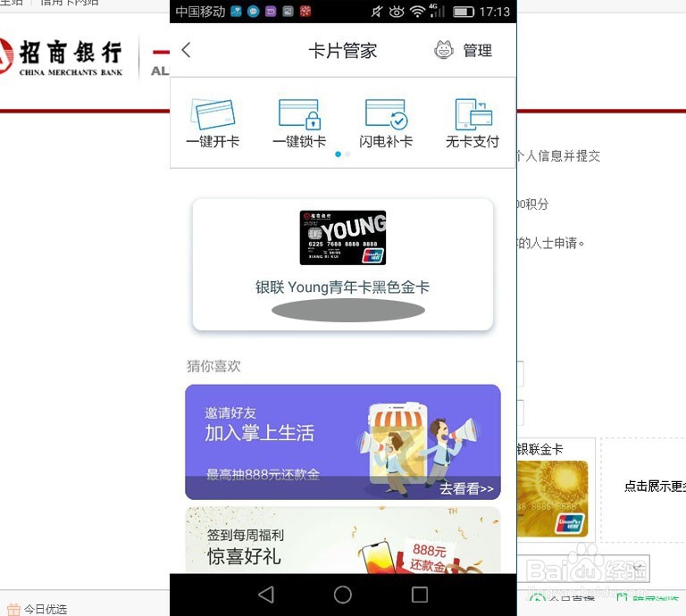Tap the red notification icon in status bar
686x616 pixels.
[305, 12]
